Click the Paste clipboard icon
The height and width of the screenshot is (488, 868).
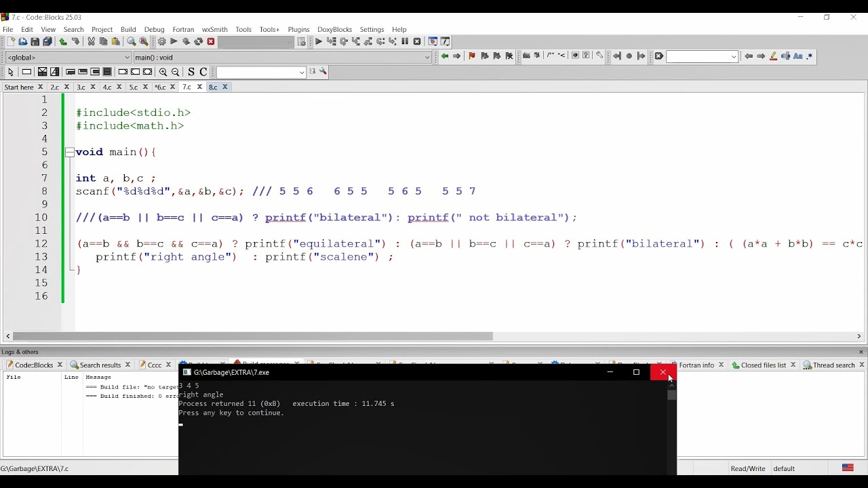pos(116,42)
